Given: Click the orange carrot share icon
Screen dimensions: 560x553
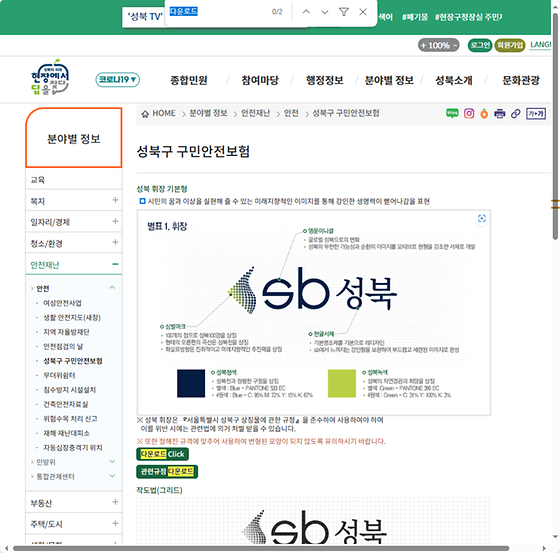Looking at the screenshot, I should coord(484,114).
